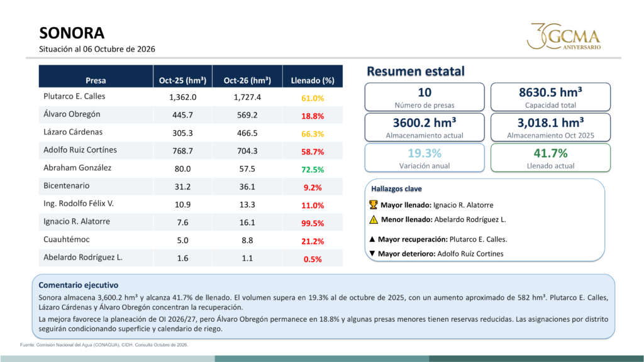Select 'Plutarco E. Calles' in the table's Presa column
This screenshot has width=644, height=362.
pos(74,96)
